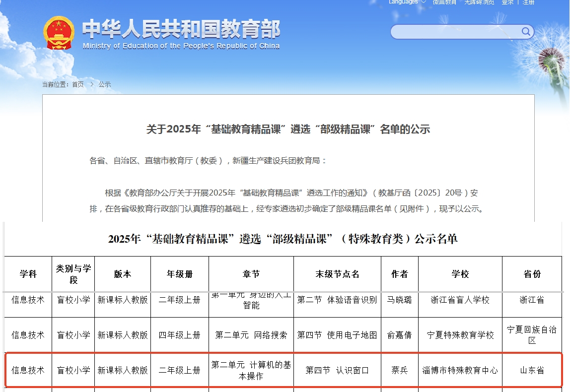Activate 无障碍浏览 accessibility mode

click(479, 2)
